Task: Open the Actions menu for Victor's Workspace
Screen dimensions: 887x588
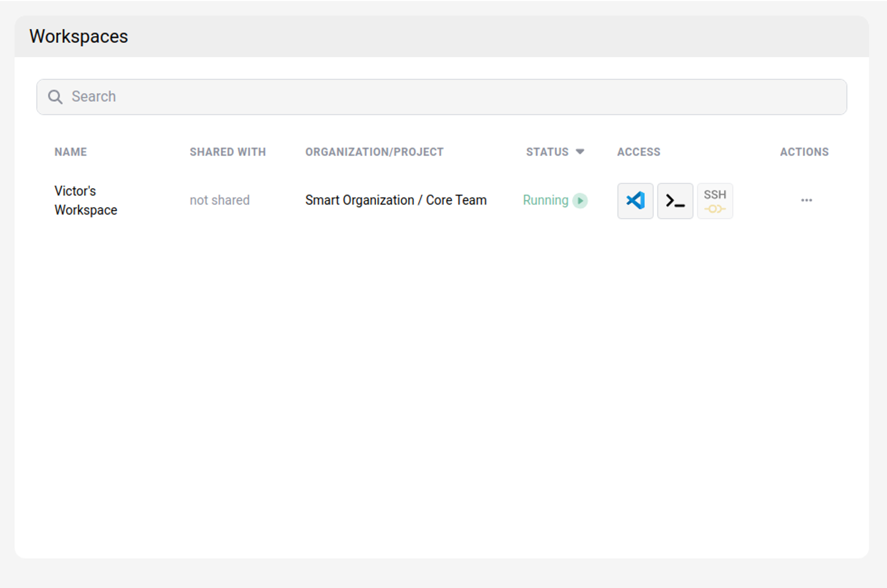Action: click(x=806, y=201)
